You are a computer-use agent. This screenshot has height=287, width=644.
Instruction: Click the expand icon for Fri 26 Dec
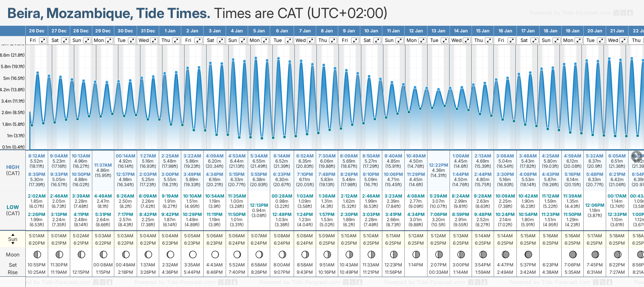tap(43, 40)
